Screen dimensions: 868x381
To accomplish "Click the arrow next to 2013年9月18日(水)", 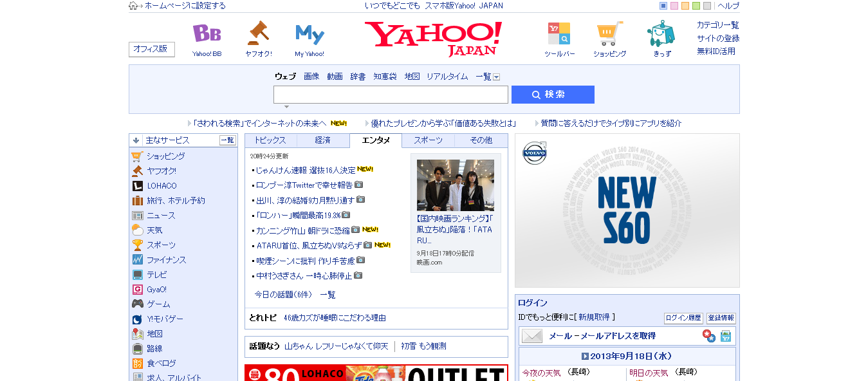I will coord(585,356).
